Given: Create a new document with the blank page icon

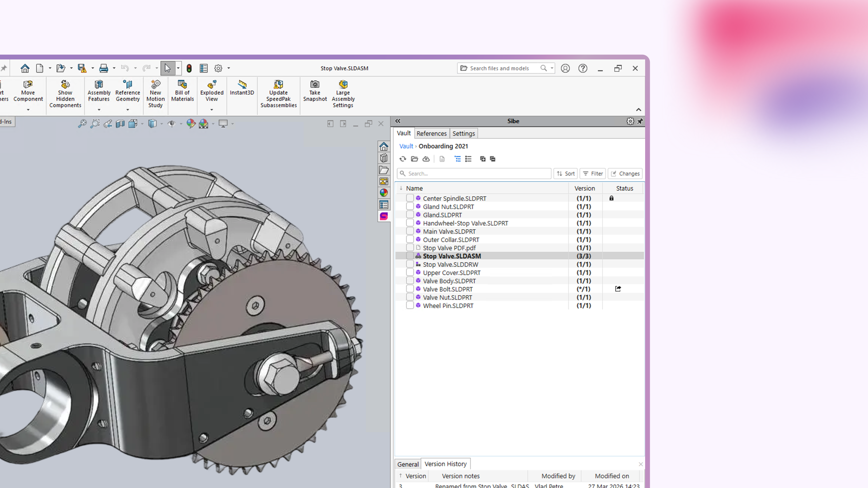Looking at the screenshot, I should 40,68.
